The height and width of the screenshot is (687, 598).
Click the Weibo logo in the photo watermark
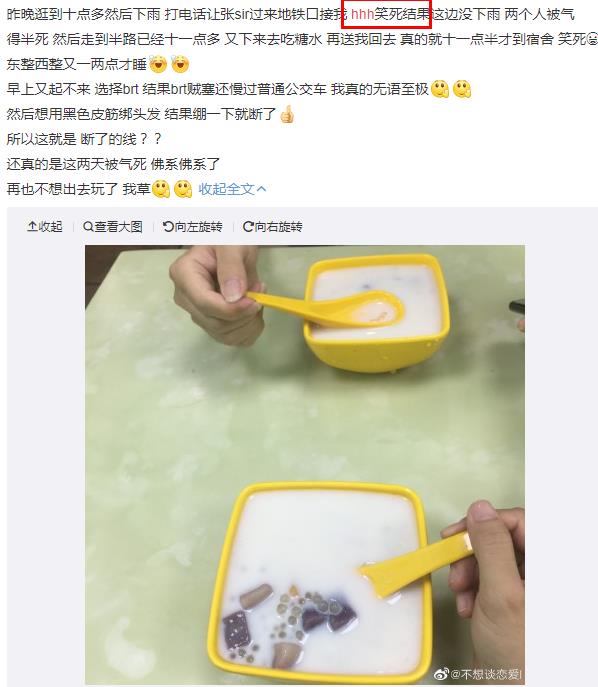[x=441, y=673]
